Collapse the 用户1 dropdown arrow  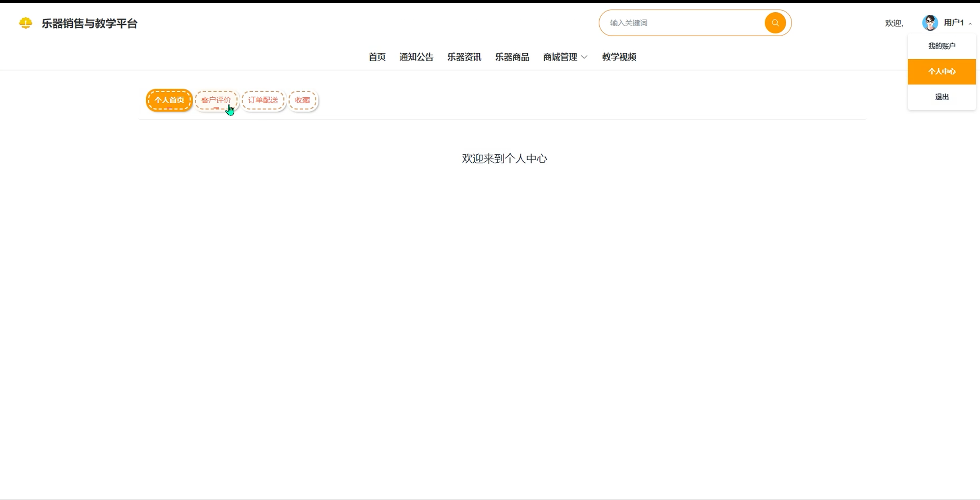click(x=970, y=24)
